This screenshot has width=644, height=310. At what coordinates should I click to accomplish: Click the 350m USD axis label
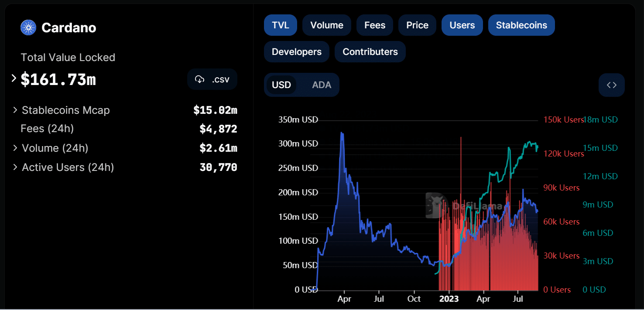pos(298,119)
